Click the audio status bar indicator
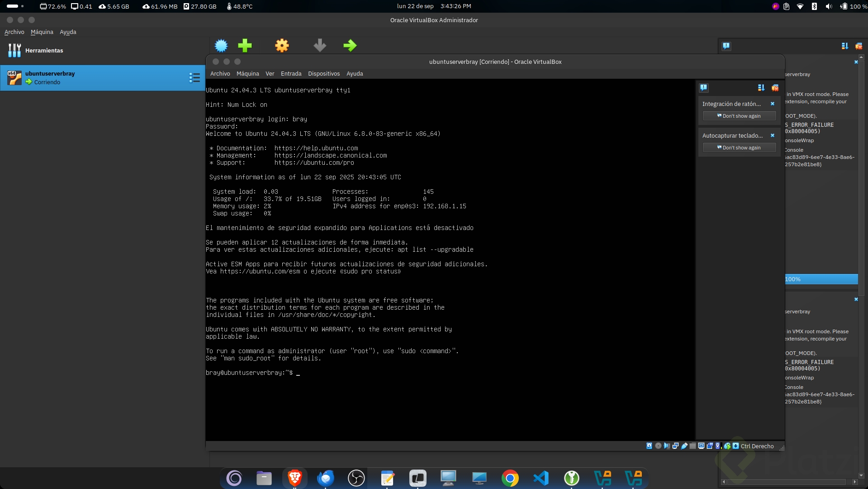The image size is (868, 489). (x=667, y=446)
